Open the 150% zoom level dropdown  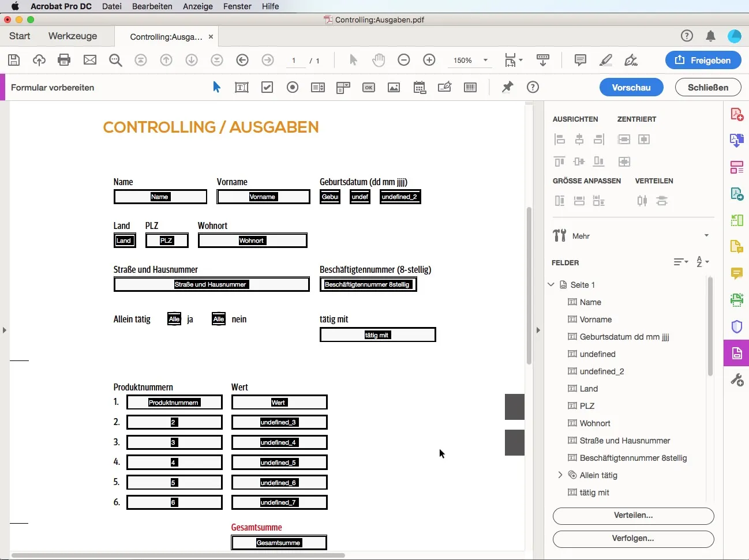point(486,60)
